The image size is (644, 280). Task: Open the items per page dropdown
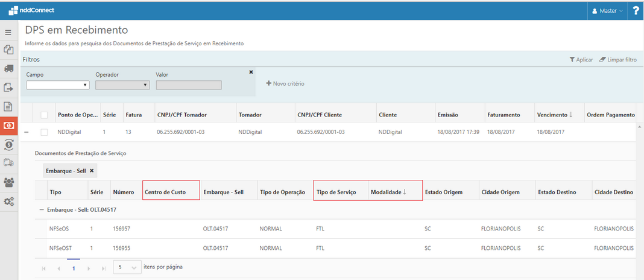click(x=127, y=267)
